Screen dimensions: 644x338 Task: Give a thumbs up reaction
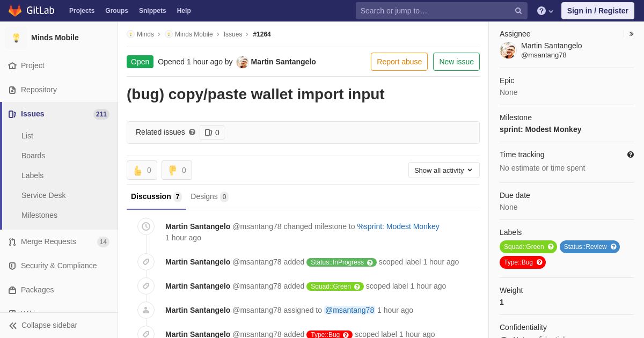pyautogui.click(x=142, y=170)
